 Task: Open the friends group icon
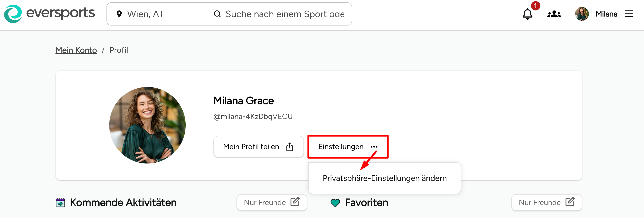(554, 14)
